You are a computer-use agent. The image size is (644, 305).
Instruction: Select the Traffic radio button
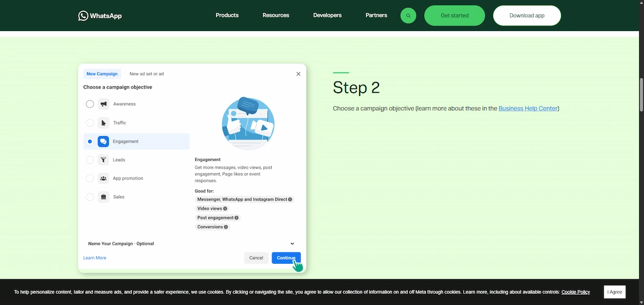90,123
